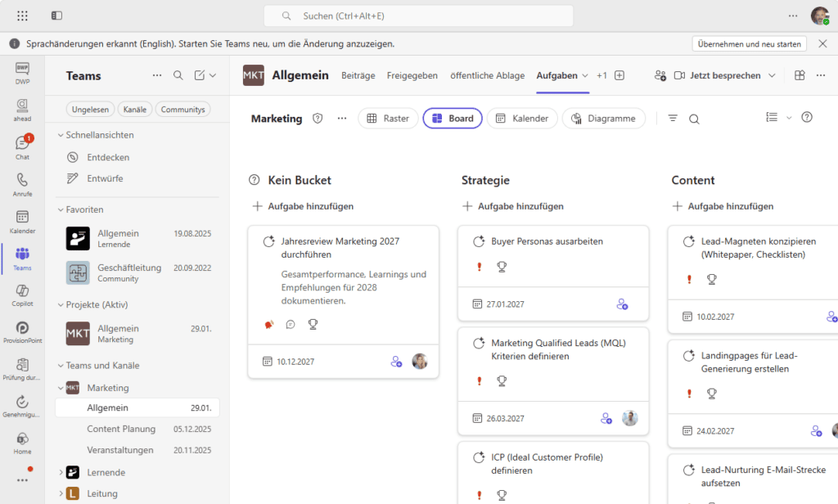Screen dimensions: 838x504
Task: Open the app launcher grid icon
Action: [x=22, y=16]
